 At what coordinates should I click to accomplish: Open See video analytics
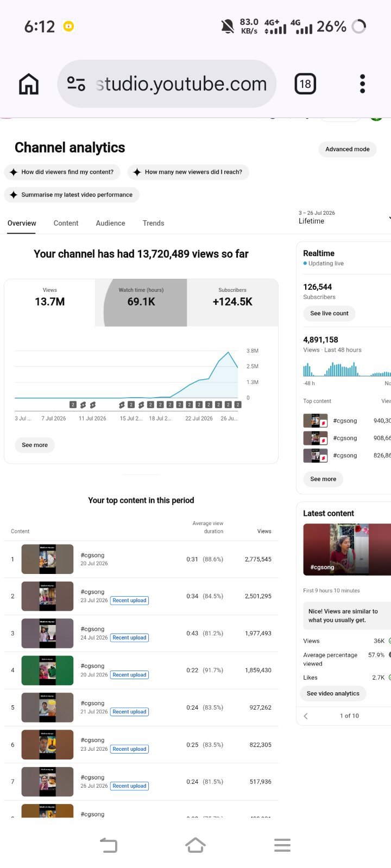pos(333,693)
